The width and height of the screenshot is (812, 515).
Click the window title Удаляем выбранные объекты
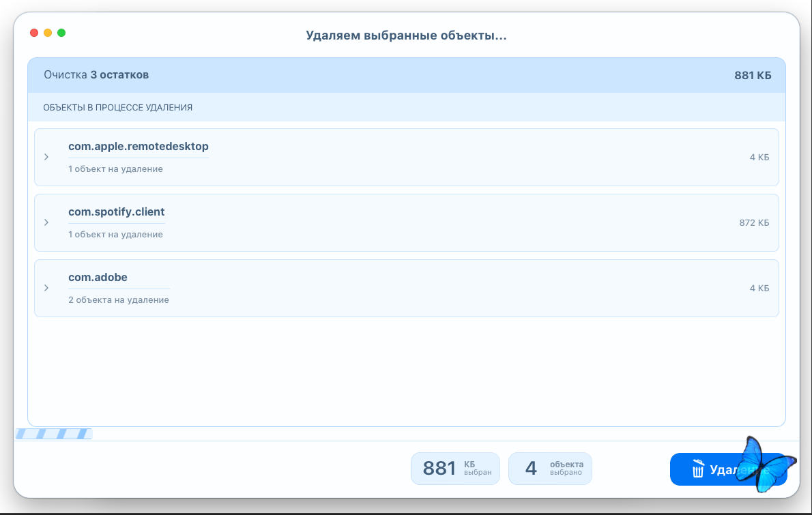tap(406, 35)
